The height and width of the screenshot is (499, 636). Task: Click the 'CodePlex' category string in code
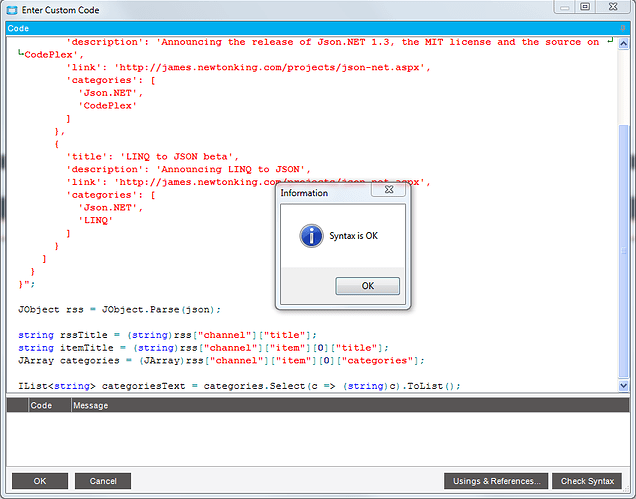coord(107,105)
